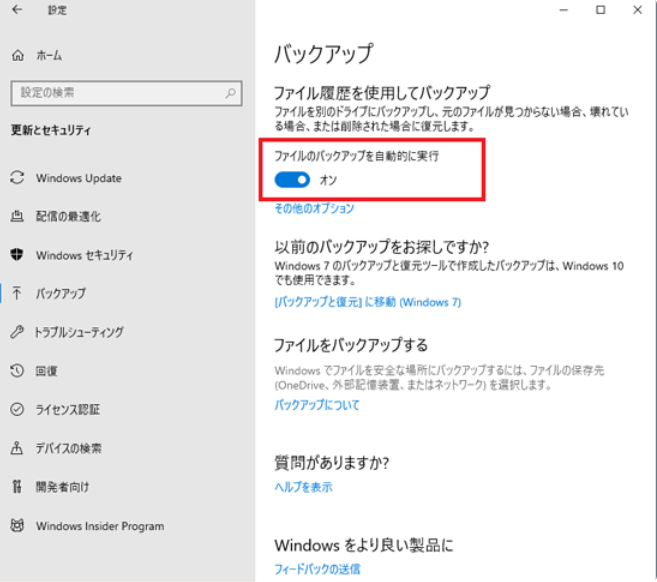Click the ライセンス認証 checkmark icon

[x=17, y=409]
